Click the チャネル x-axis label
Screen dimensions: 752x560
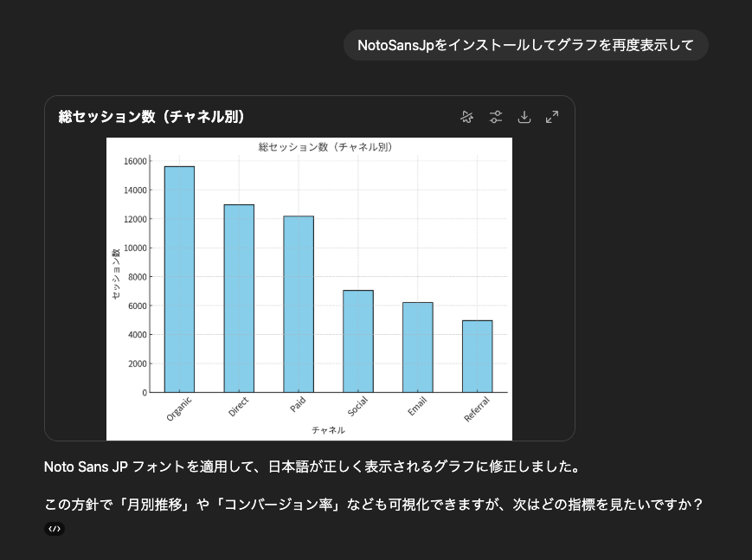click(328, 430)
